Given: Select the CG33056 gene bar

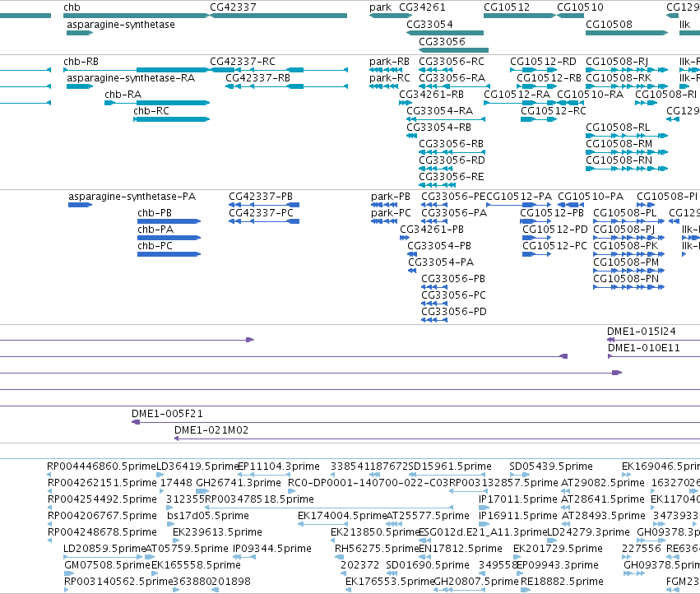Looking at the screenshot, I should tap(453, 50).
